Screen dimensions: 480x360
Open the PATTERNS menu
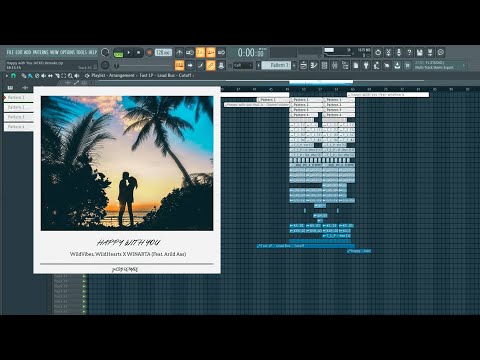click(x=41, y=52)
